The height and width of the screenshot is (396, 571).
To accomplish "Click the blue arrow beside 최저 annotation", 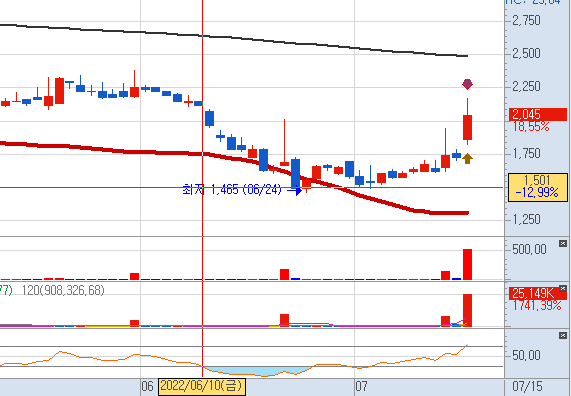I will (x=295, y=190).
